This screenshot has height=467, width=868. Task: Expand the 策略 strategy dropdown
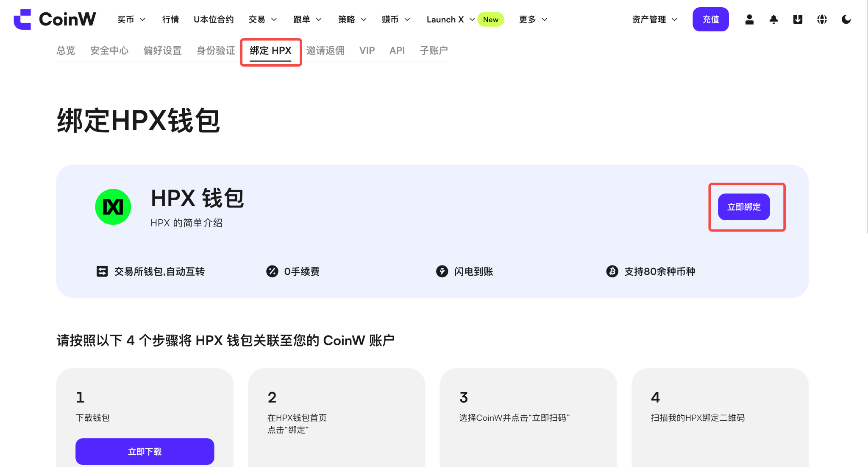(x=353, y=20)
